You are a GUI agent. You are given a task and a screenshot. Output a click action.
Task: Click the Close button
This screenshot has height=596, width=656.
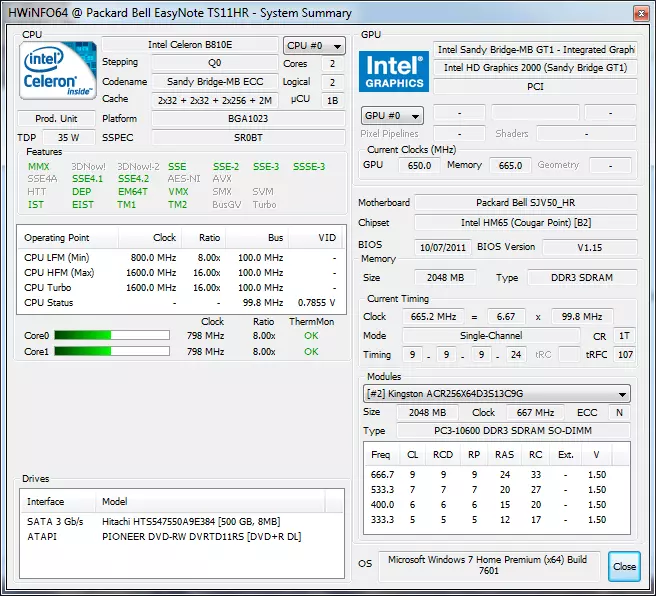tap(624, 566)
